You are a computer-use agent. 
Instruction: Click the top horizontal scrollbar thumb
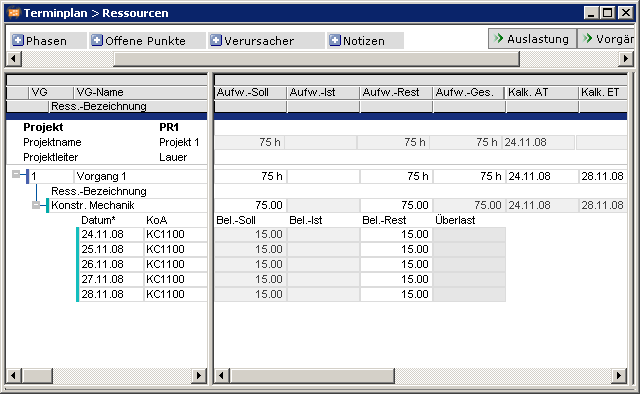(316, 59)
